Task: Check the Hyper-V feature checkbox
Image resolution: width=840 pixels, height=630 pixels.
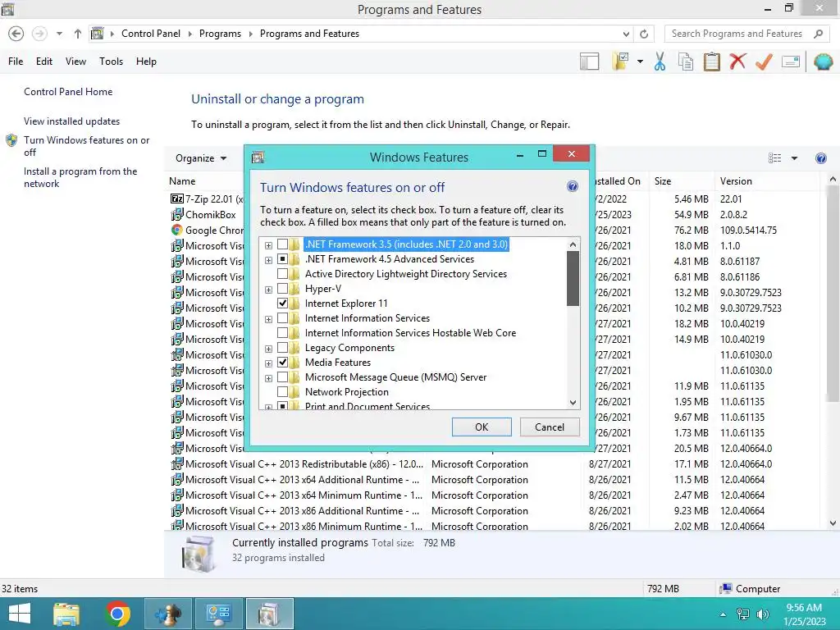Action: (282, 289)
